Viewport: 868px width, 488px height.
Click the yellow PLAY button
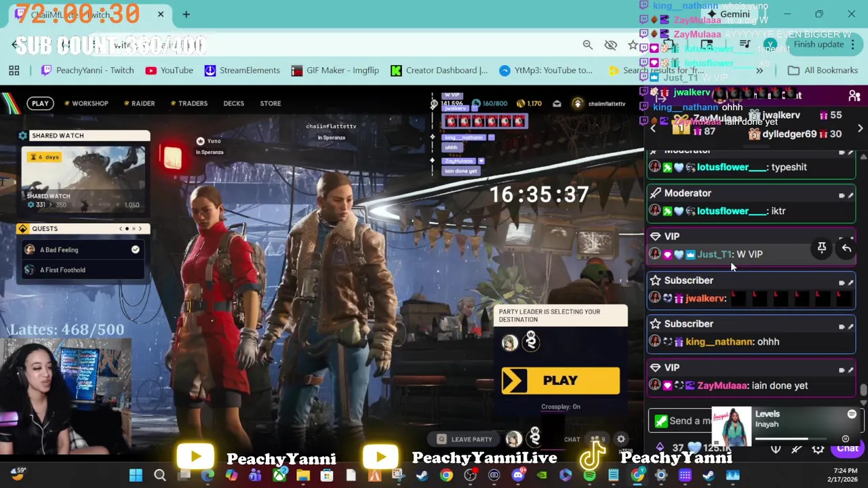pos(560,381)
